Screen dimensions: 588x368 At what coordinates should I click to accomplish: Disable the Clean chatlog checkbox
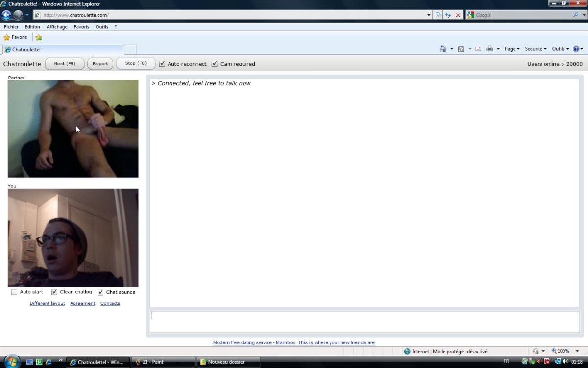pyautogui.click(x=54, y=292)
